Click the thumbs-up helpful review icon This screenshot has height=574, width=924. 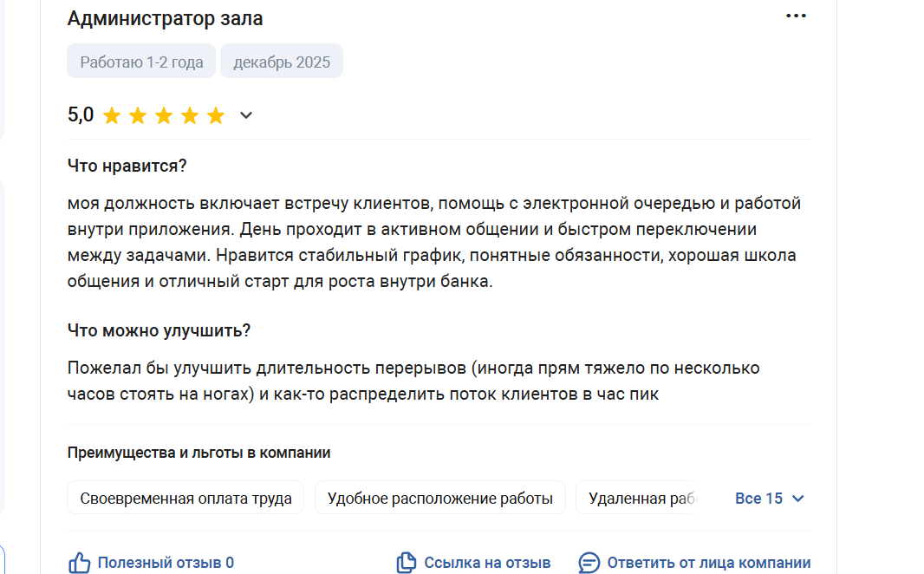click(x=80, y=563)
